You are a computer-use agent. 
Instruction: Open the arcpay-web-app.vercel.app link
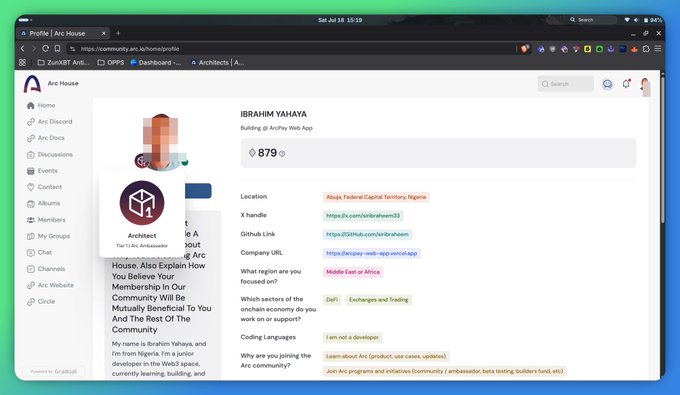coord(371,253)
